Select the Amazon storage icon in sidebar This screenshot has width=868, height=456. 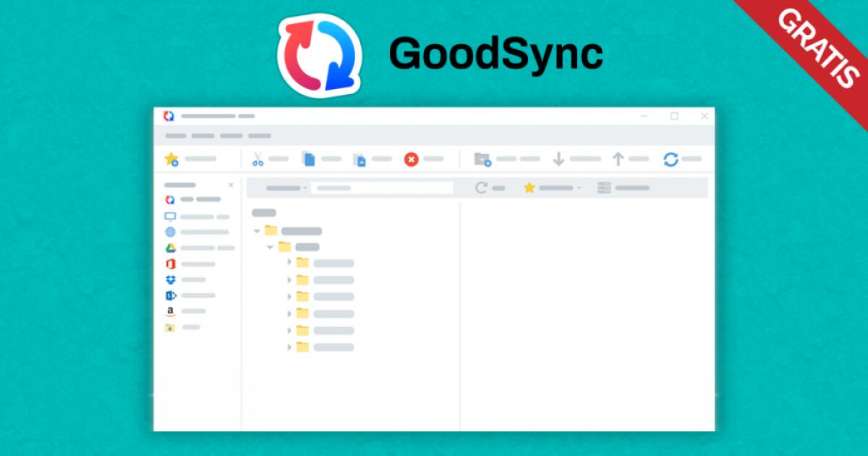pyautogui.click(x=169, y=311)
